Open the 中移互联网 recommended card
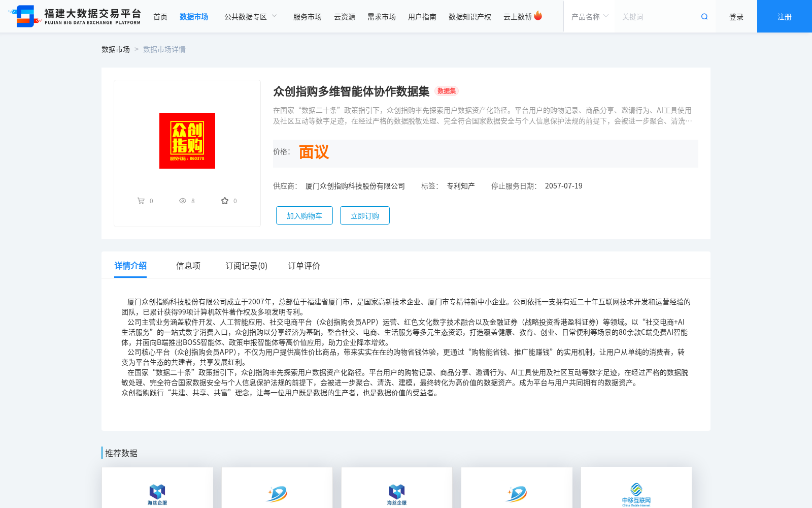The image size is (812, 508). pyautogui.click(x=636, y=488)
